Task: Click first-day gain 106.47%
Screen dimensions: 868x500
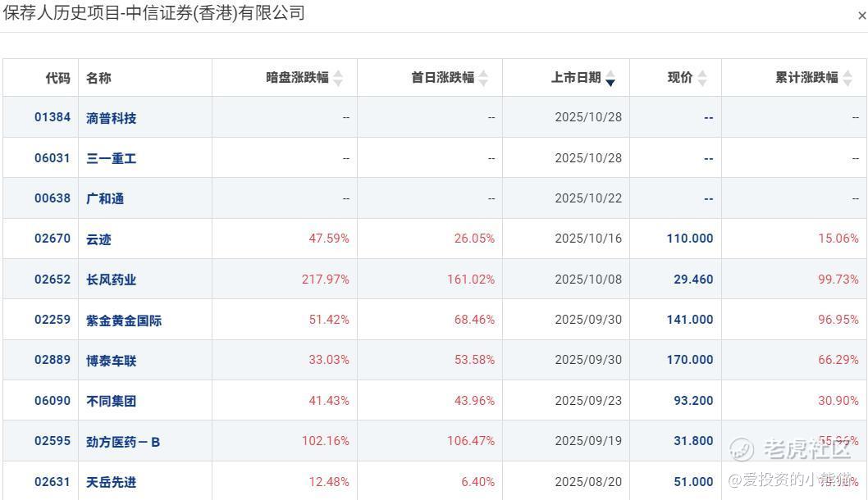Action: [471, 441]
